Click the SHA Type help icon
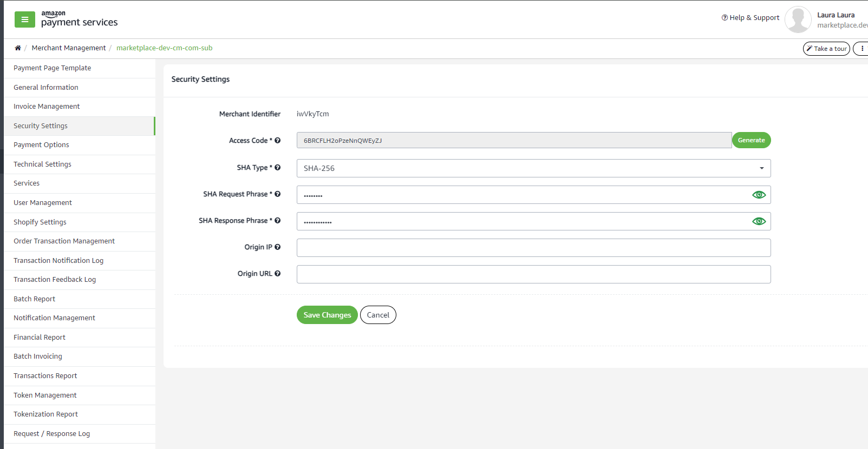Viewport: 868px width, 449px height. pos(278,168)
